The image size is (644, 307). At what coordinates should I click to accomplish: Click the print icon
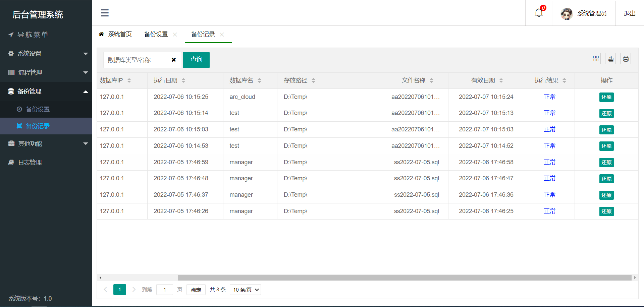[x=626, y=58]
